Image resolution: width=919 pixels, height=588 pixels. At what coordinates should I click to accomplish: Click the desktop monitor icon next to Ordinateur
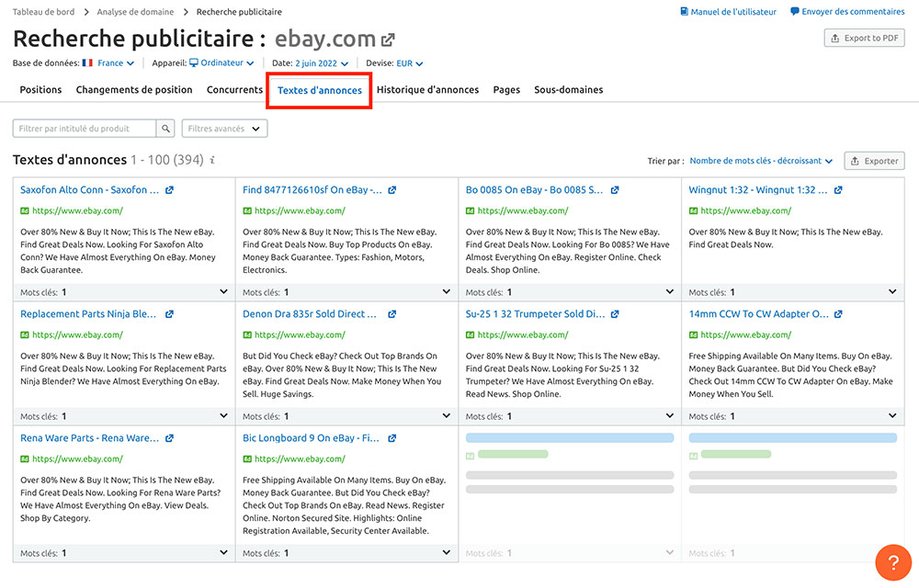tap(193, 62)
